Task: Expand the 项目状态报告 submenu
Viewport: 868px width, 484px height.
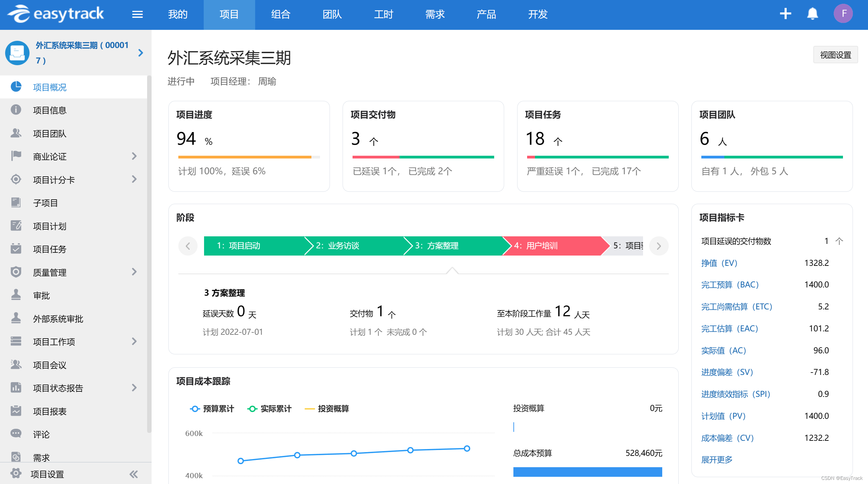Action: tap(134, 388)
